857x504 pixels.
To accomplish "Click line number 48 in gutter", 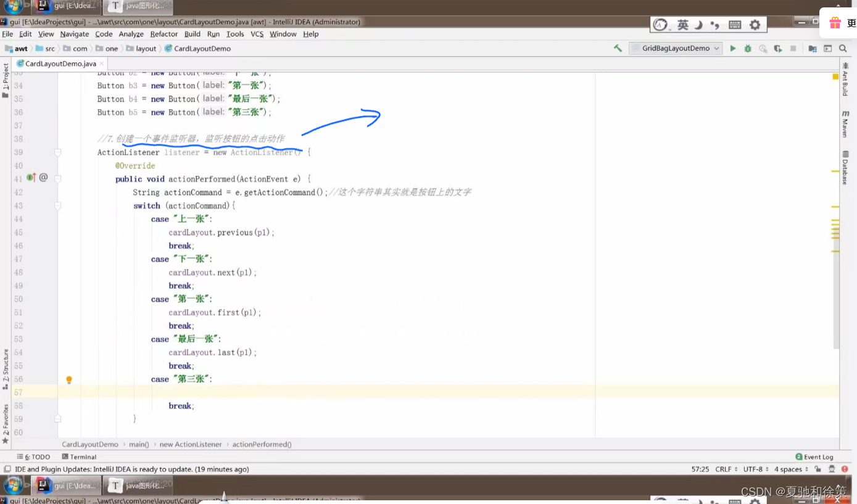I will click(x=19, y=272).
